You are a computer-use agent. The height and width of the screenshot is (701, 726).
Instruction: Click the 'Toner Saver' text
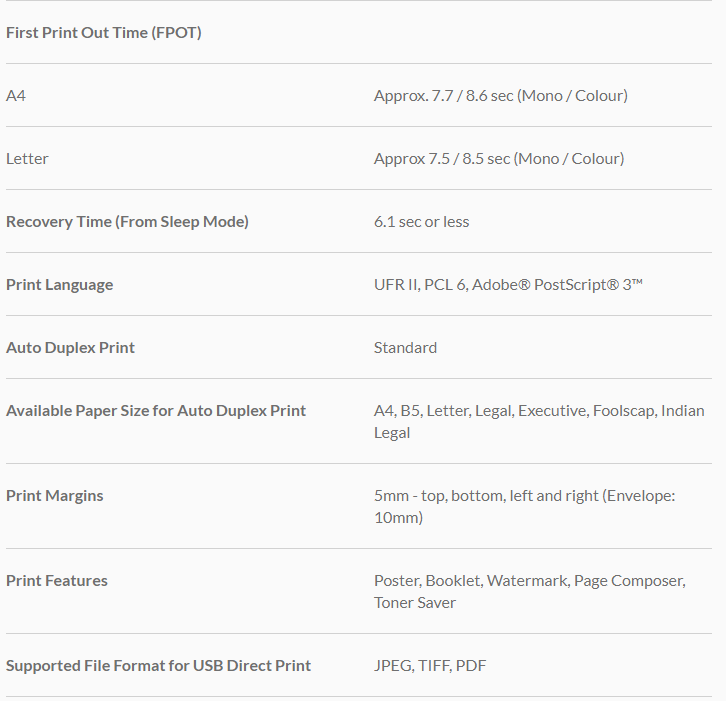click(x=415, y=603)
